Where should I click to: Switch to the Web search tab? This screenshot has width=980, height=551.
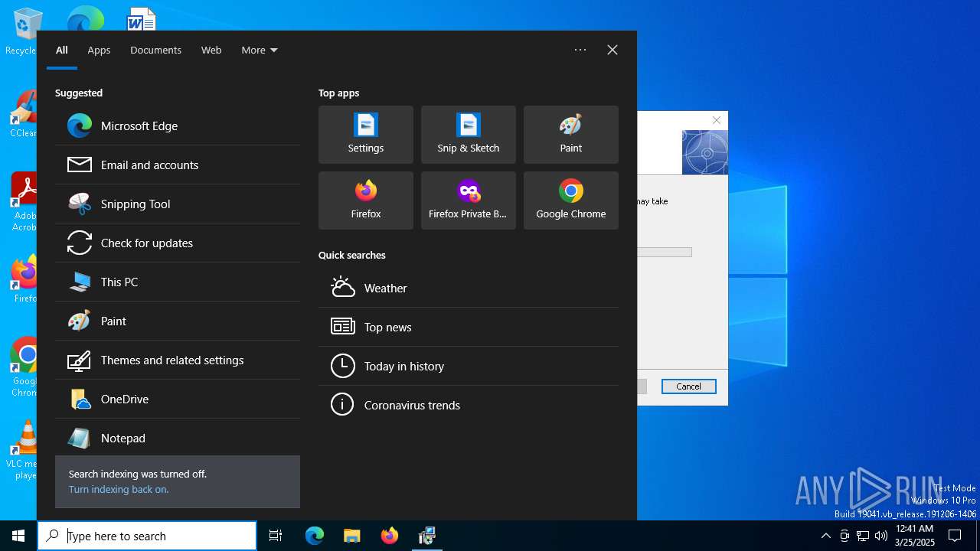pos(211,50)
